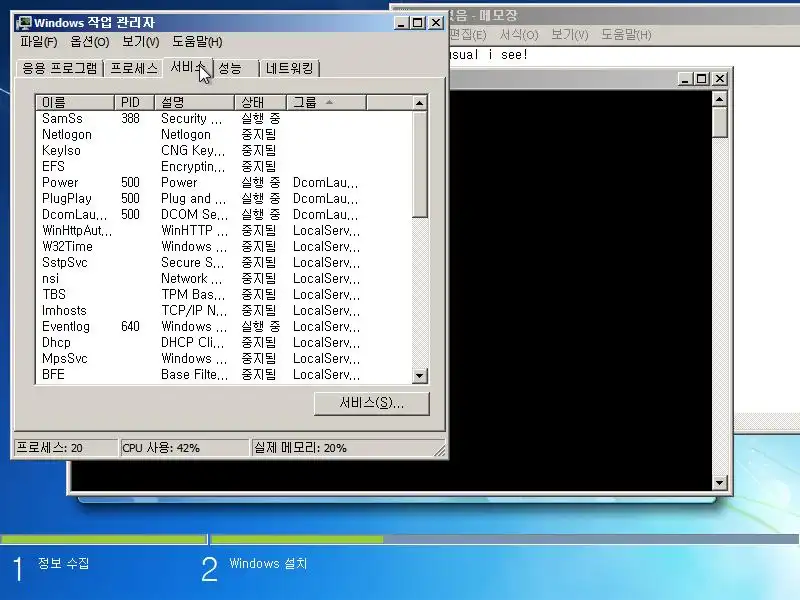Click the 프로세스: 20 status bar entry
The width and height of the screenshot is (800, 600).
coord(66,448)
